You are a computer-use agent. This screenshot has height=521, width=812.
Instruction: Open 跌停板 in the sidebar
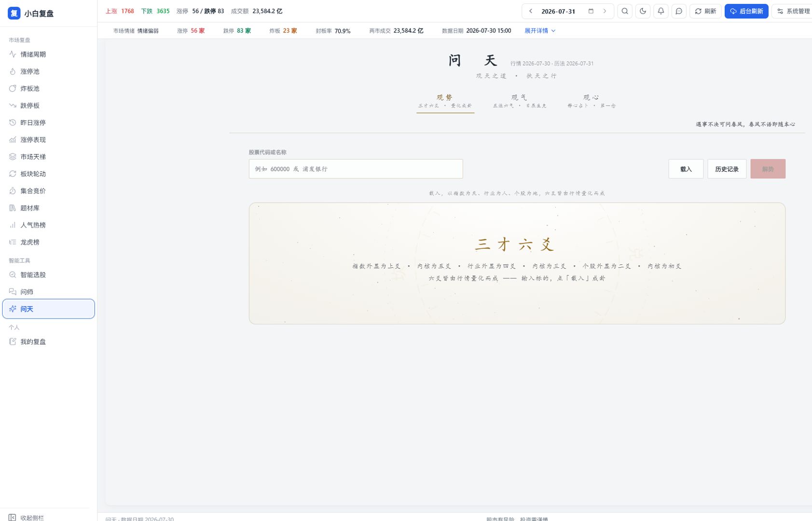pyautogui.click(x=48, y=106)
